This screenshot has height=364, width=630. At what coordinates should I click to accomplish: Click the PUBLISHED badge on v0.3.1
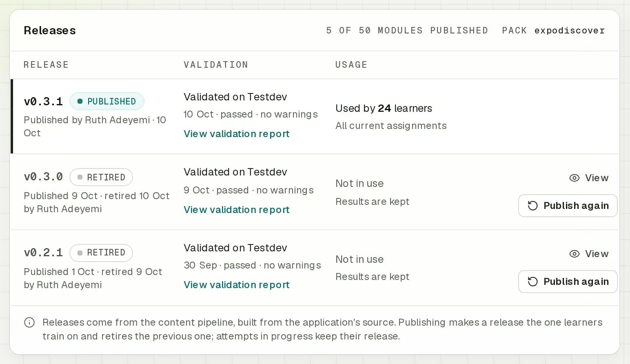[107, 101]
